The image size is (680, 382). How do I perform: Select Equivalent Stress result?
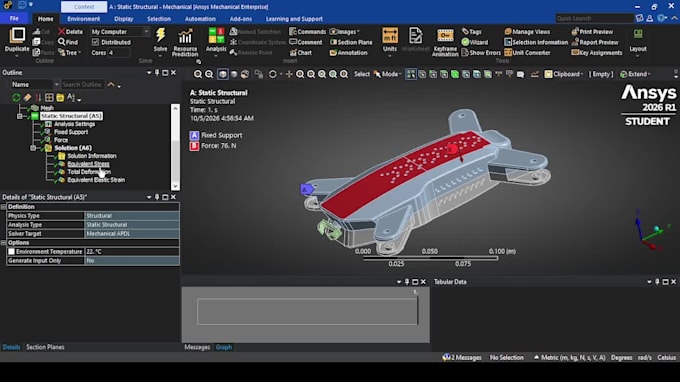(x=88, y=164)
